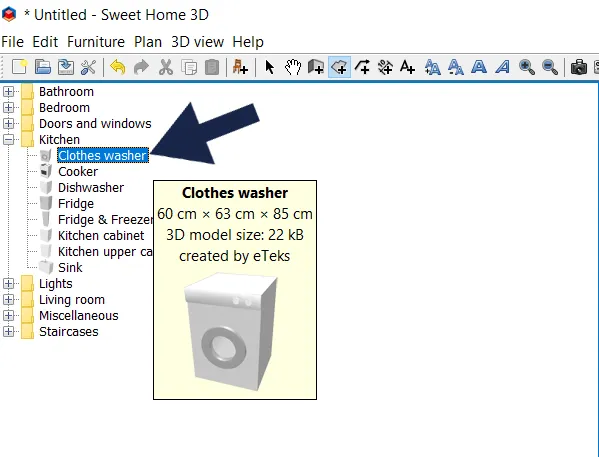This screenshot has width=599, height=457.
Task: Collapse the Kitchen category
Action: coord(8,140)
